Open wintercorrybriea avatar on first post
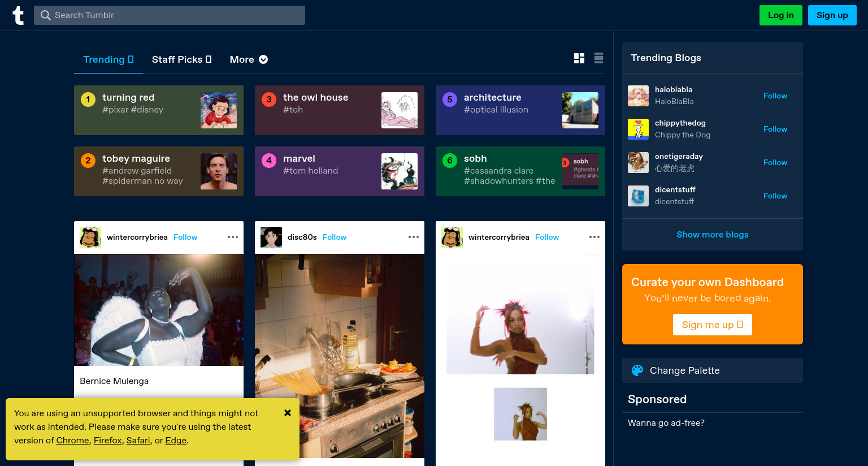Image resolution: width=868 pixels, height=466 pixels. pos(90,238)
